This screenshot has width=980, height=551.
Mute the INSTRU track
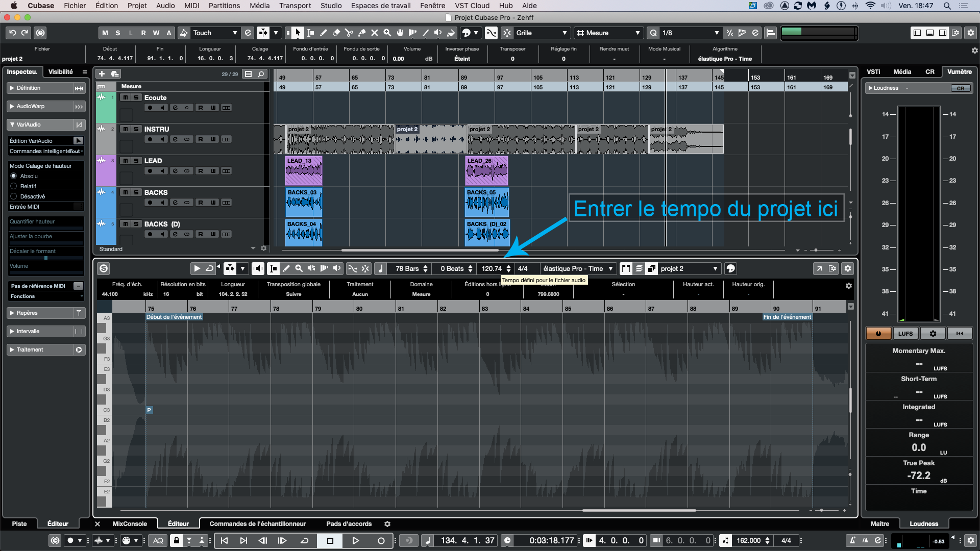pos(125,129)
